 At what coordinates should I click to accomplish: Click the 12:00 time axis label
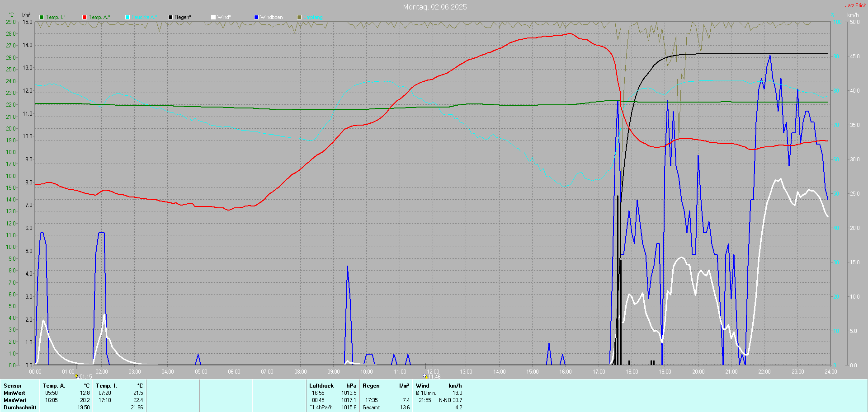[433, 372]
